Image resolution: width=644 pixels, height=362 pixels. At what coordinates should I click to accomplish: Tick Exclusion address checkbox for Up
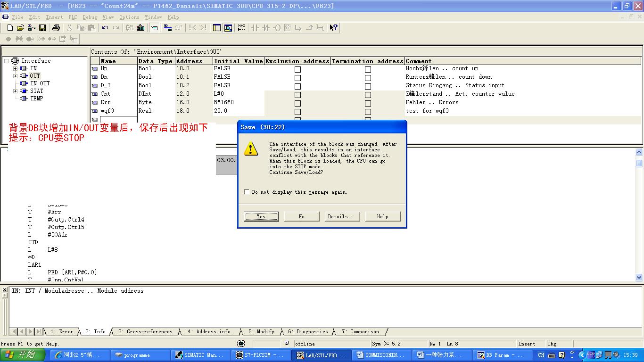coord(297,69)
